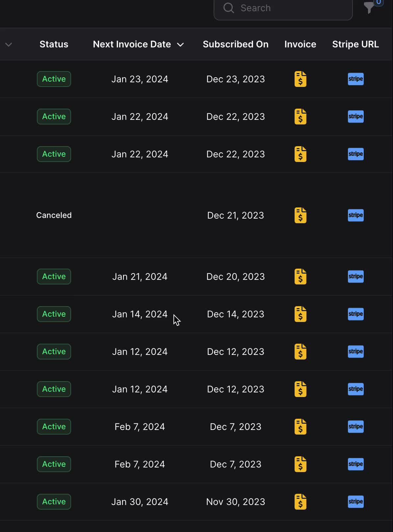Open invoice for Dec 23, 2023 subscription
Screen dimensions: 393x532
coord(300,79)
